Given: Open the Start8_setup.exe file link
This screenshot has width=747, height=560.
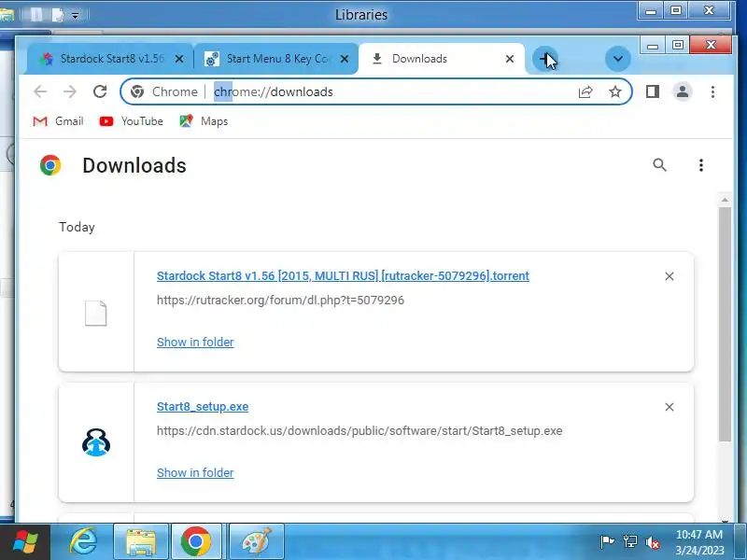Looking at the screenshot, I should pyautogui.click(x=203, y=407).
